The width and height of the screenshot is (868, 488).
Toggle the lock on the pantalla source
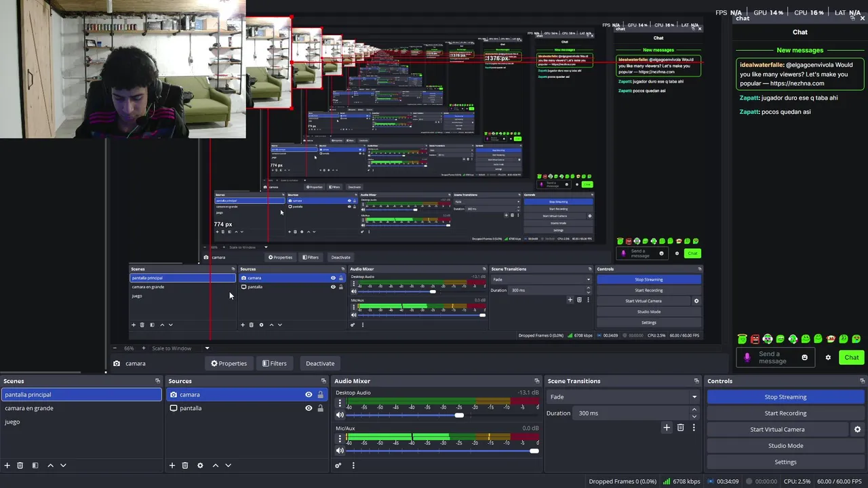(320, 408)
